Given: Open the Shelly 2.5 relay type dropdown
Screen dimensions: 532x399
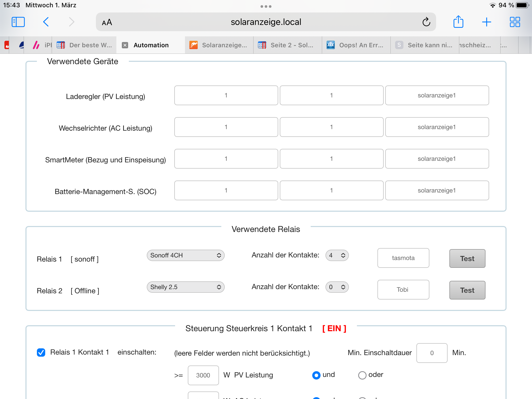Looking at the screenshot, I should 185,287.
